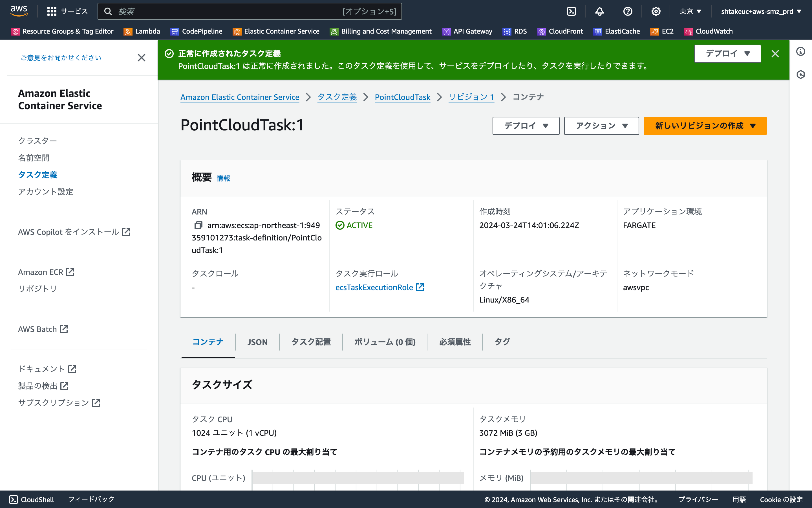Open the 情報 link beside 概要
Viewport: 812px width, 508px height.
[223, 178]
